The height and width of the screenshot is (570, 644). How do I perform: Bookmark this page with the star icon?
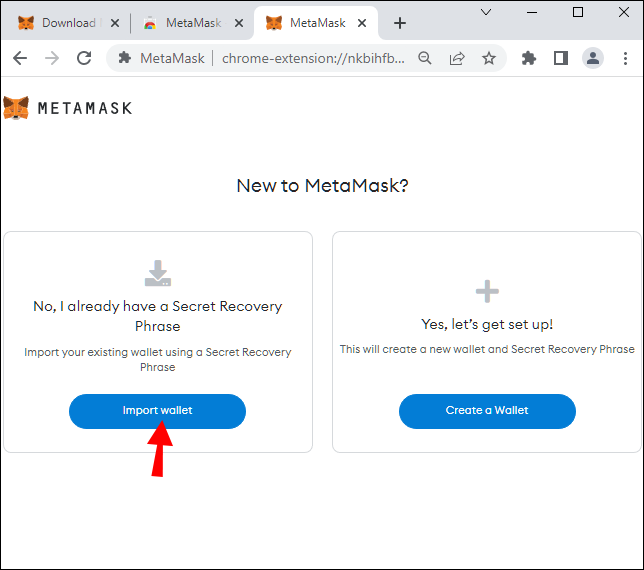(489, 58)
